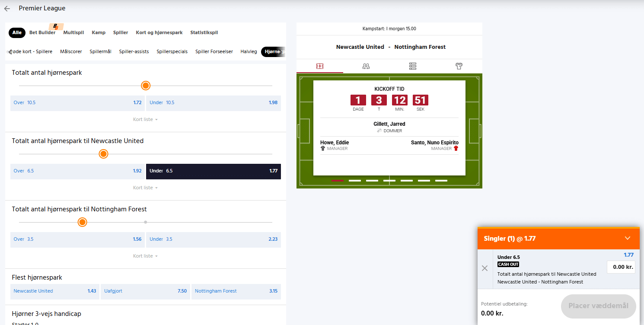Click the Newcastle United corners slider handle
This screenshot has height=325, width=644.
(103, 154)
